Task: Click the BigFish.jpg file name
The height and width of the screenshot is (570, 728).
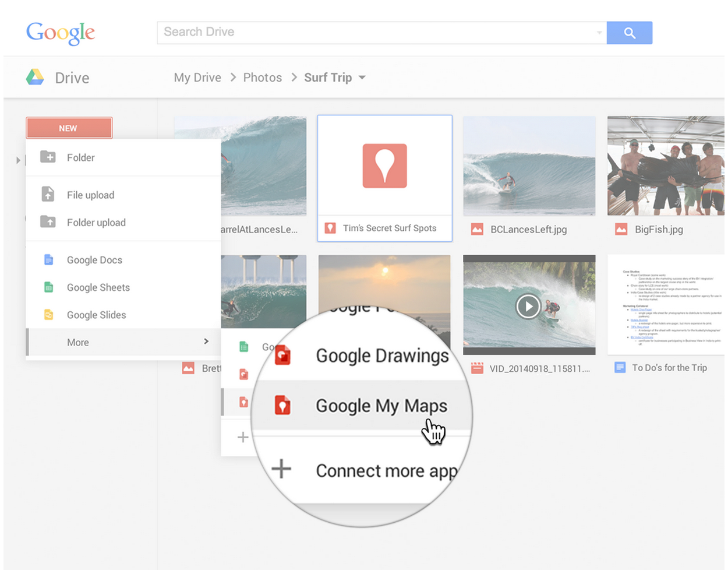Action: point(659,229)
